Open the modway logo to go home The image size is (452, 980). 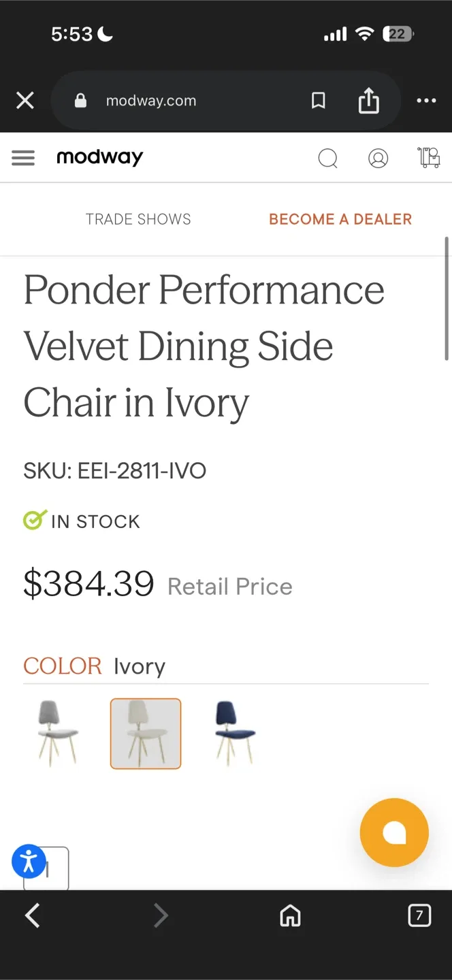coord(99,157)
